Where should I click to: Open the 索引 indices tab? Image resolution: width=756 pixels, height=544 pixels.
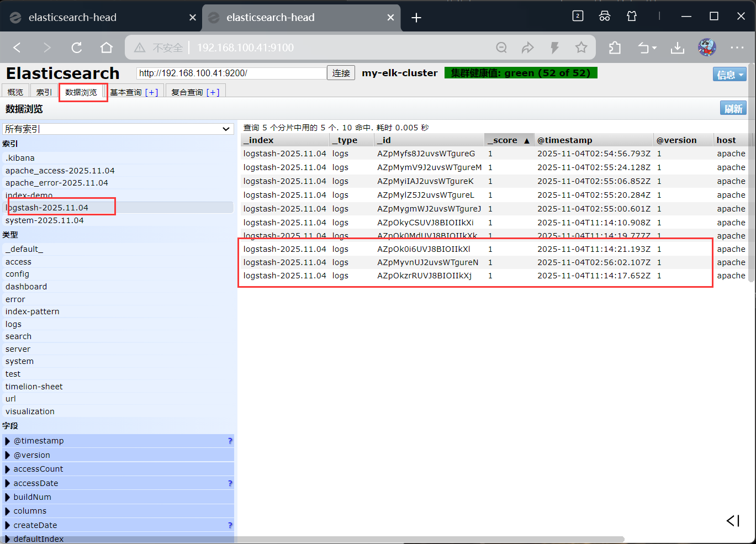point(44,92)
